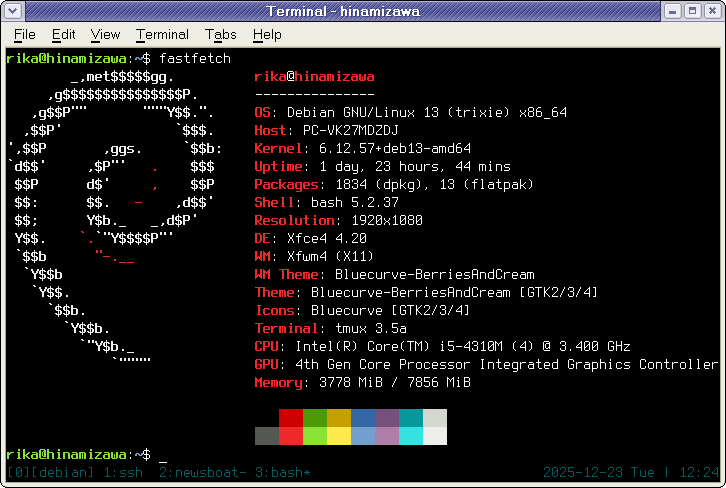Click the Terminal value tmux 3.5a
Image resolution: width=726 pixels, height=488 pixels.
[370, 329]
